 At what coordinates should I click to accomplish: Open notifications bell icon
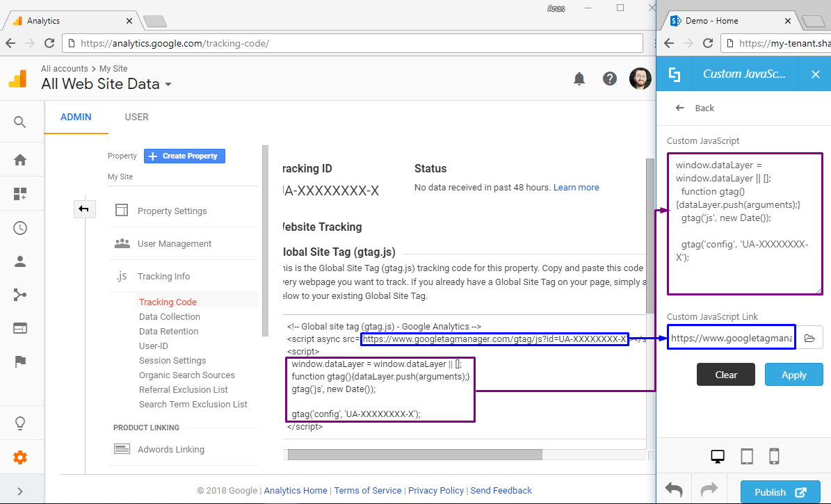tap(579, 79)
